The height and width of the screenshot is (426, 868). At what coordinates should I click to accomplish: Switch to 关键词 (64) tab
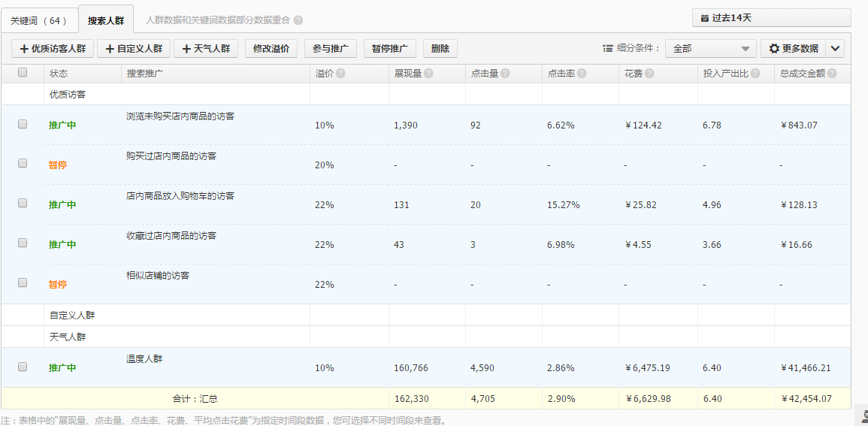pyautogui.click(x=39, y=20)
